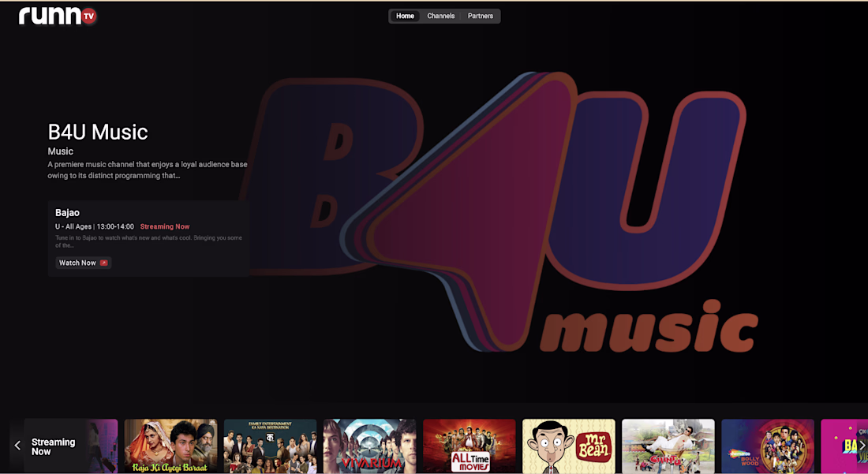Screen dimensions: 868x474
Task: Click the 'A premiere music channel' description
Action: [x=148, y=170]
